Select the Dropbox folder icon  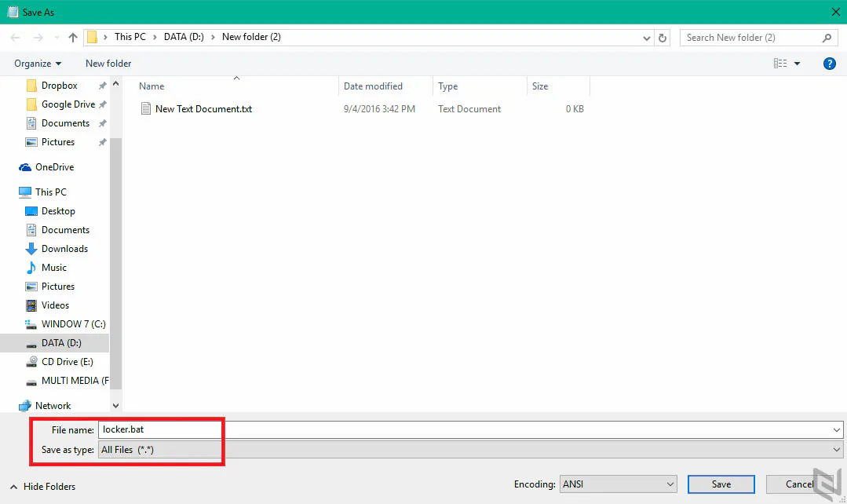tap(32, 86)
